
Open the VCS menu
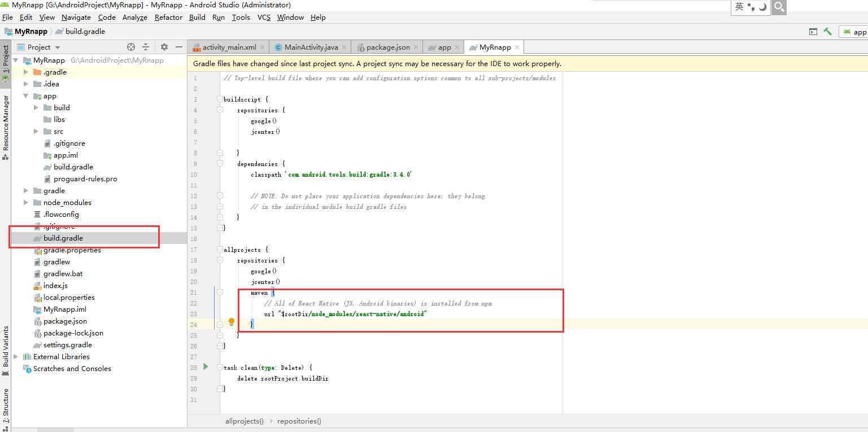point(264,17)
